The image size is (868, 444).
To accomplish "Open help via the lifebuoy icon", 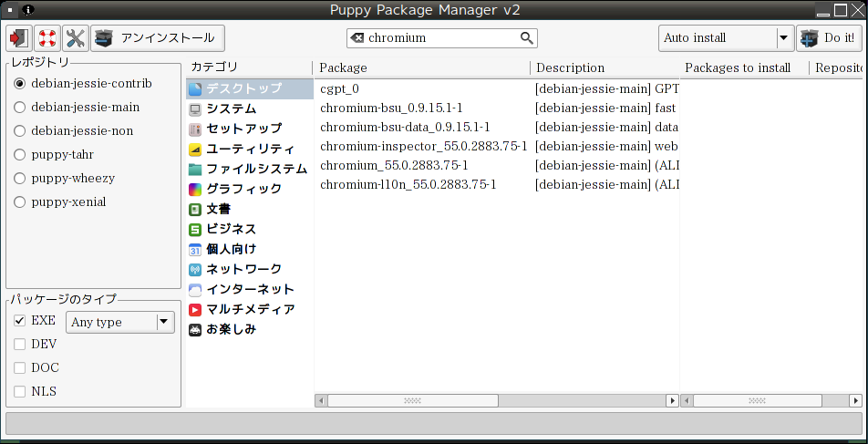I will (x=47, y=38).
